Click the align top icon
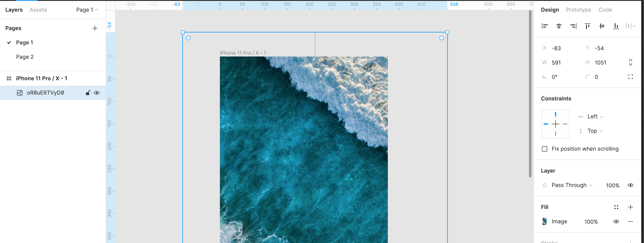The height and width of the screenshot is (243, 644). tap(588, 26)
